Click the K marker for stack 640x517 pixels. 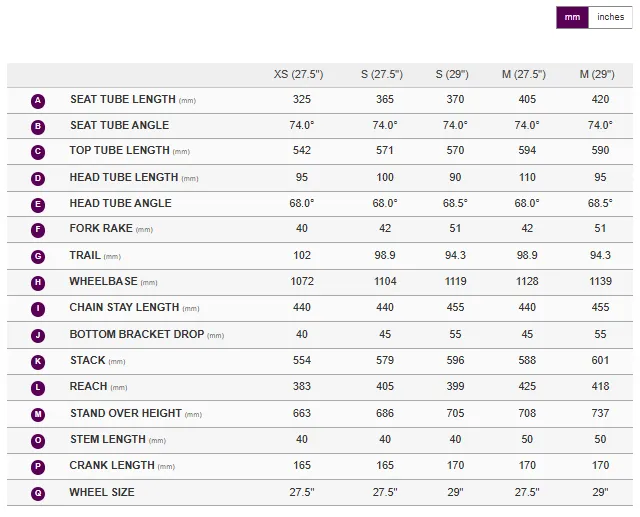(x=38, y=362)
